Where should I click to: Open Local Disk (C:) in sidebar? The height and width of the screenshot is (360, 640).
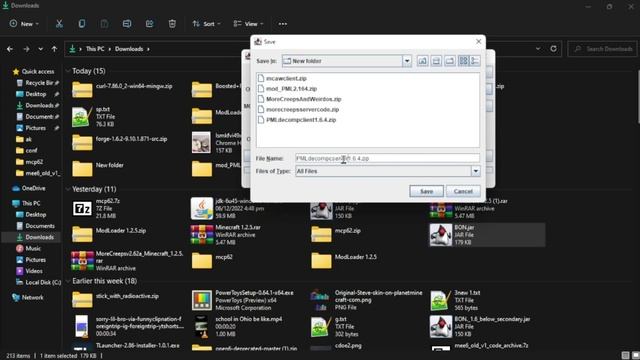point(38,282)
